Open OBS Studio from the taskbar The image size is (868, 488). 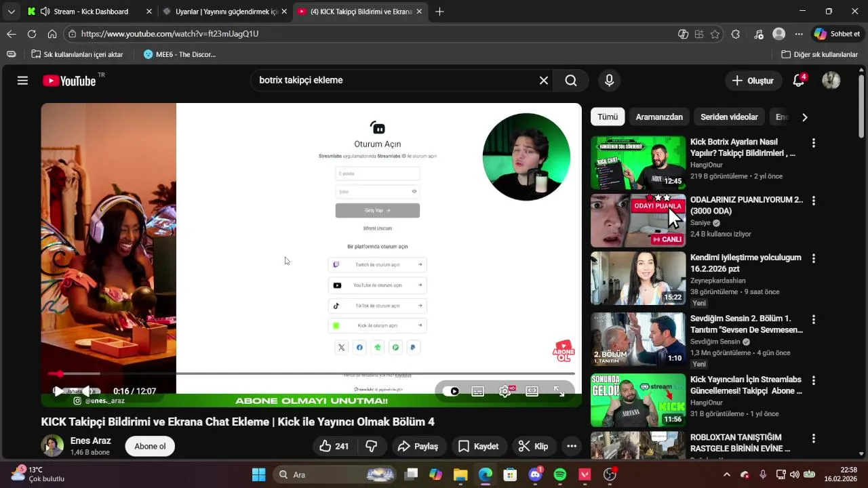click(610, 474)
